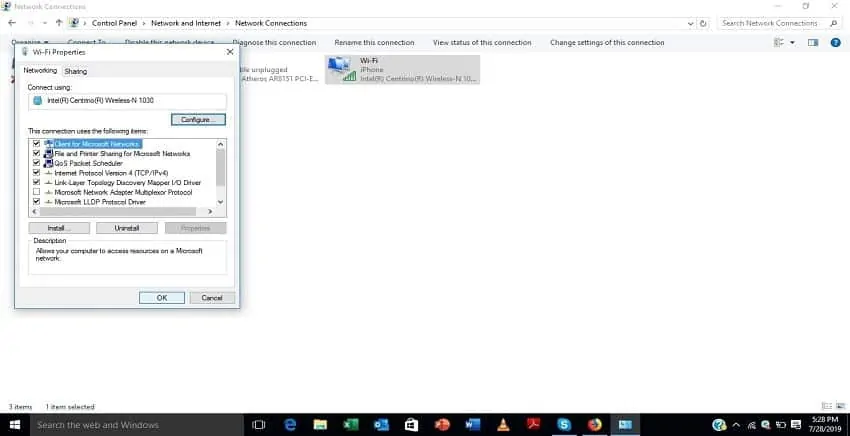
Task: Cancel the Wi-Fi Properties dialog
Action: point(212,298)
